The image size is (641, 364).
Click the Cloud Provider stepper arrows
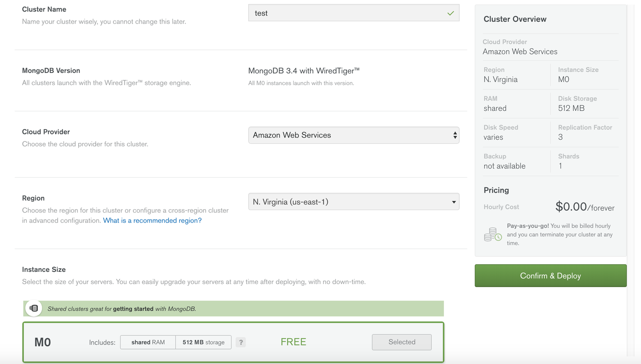point(455,135)
